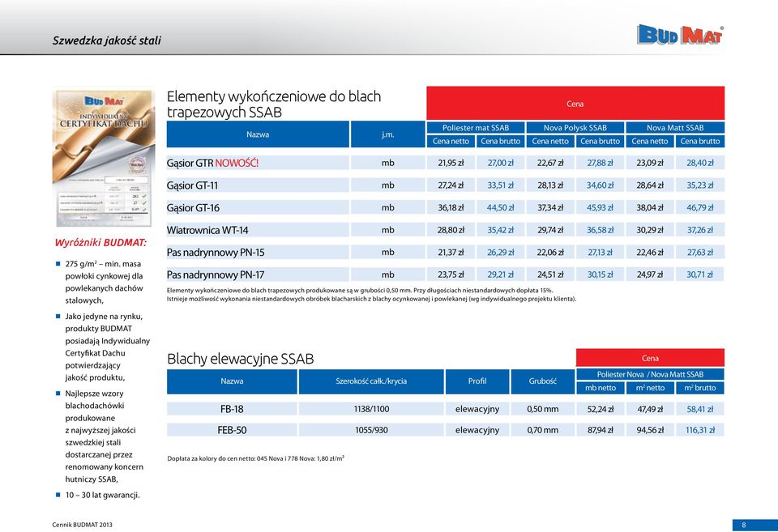
Task: Select the 21,37 zł price cell
Action: (451, 252)
